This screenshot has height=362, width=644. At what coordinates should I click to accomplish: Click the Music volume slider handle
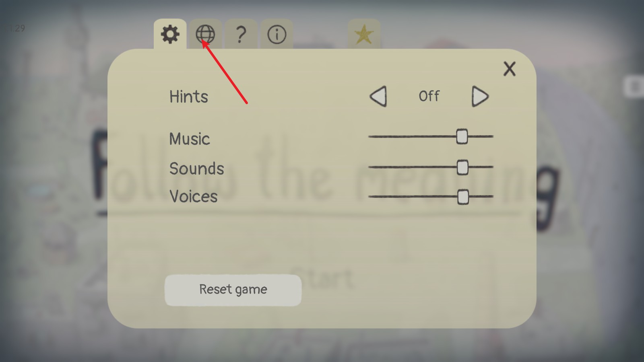tap(462, 137)
